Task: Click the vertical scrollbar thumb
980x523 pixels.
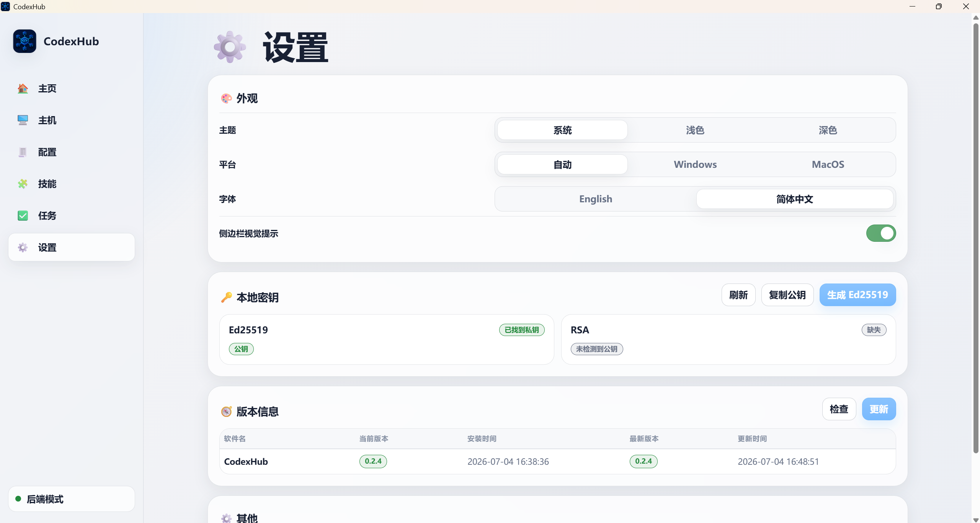Action: [976, 238]
